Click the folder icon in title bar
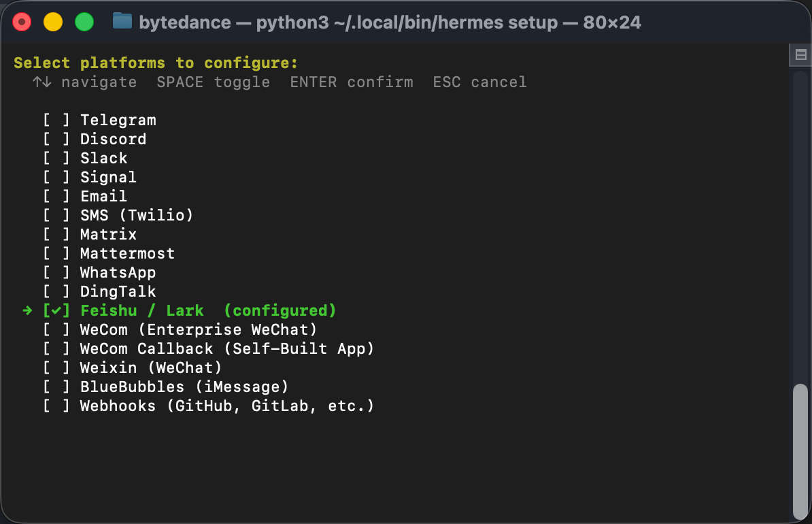The width and height of the screenshot is (812, 524). 122,22
